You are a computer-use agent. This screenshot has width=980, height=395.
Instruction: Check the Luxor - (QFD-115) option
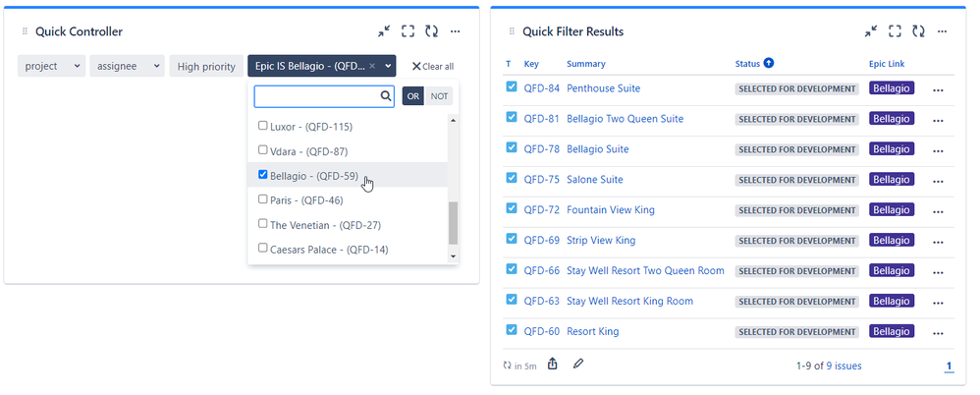click(262, 126)
